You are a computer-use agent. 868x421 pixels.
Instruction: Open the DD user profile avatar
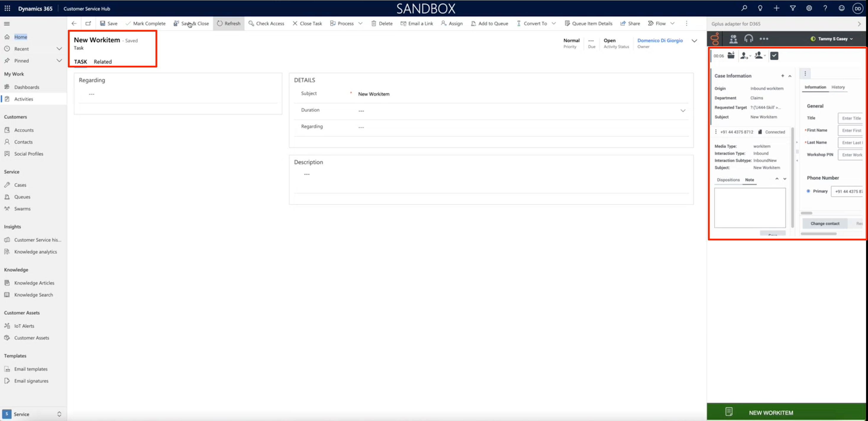click(858, 9)
